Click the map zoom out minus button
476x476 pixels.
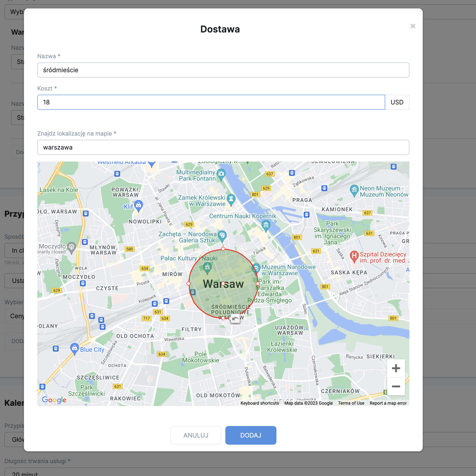coord(396,386)
